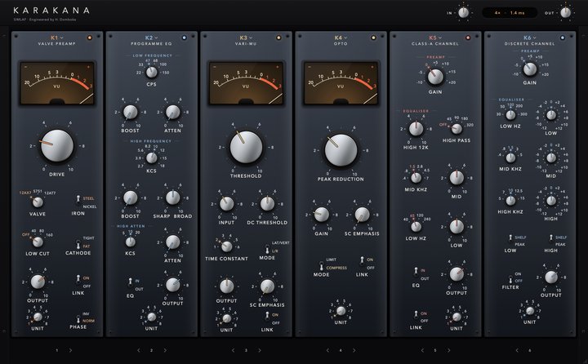Move slot 4 to the right
The height and width of the screenshot is (364, 588).
pyautogui.click(x=354, y=350)
